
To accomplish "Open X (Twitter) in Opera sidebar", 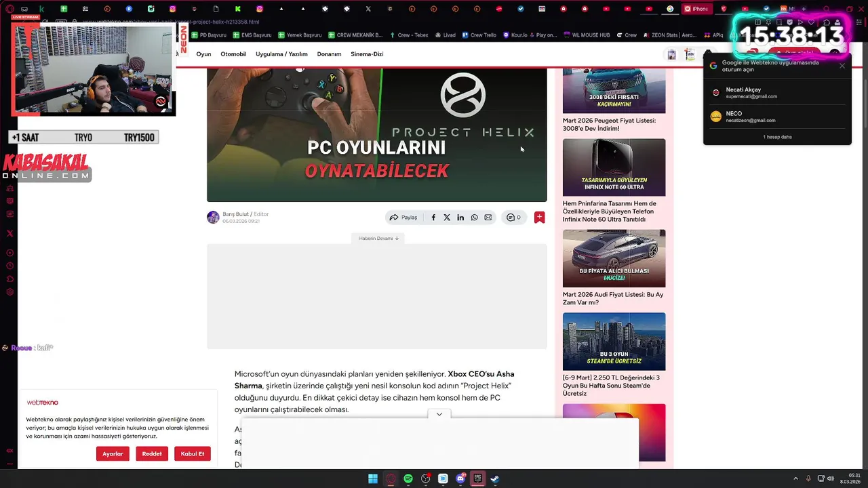I will (9, 233).
